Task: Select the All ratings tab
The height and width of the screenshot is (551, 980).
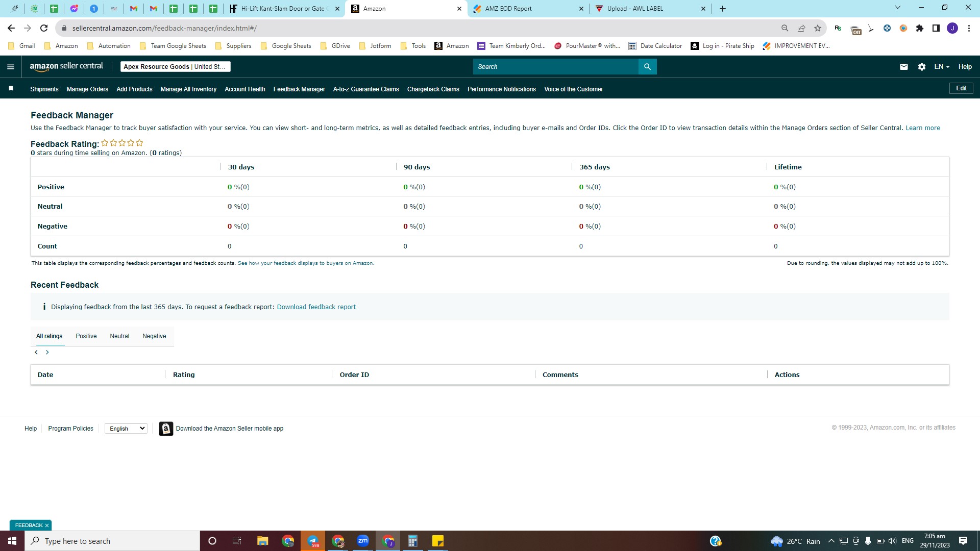Action: (50, 336)
